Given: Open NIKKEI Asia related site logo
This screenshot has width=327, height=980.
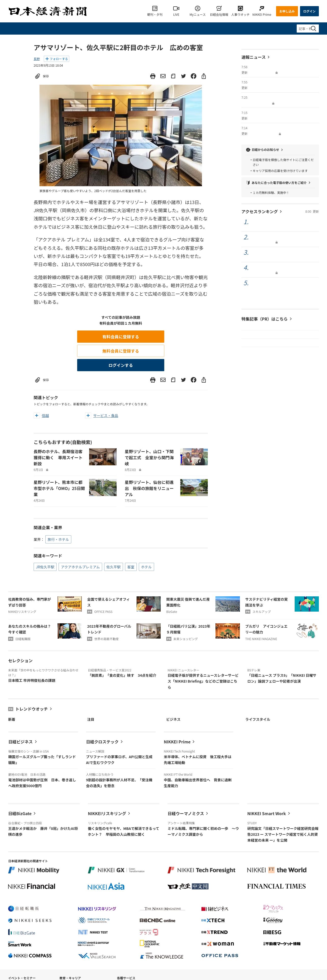Looking at the screenshot, I should (106, 886).
